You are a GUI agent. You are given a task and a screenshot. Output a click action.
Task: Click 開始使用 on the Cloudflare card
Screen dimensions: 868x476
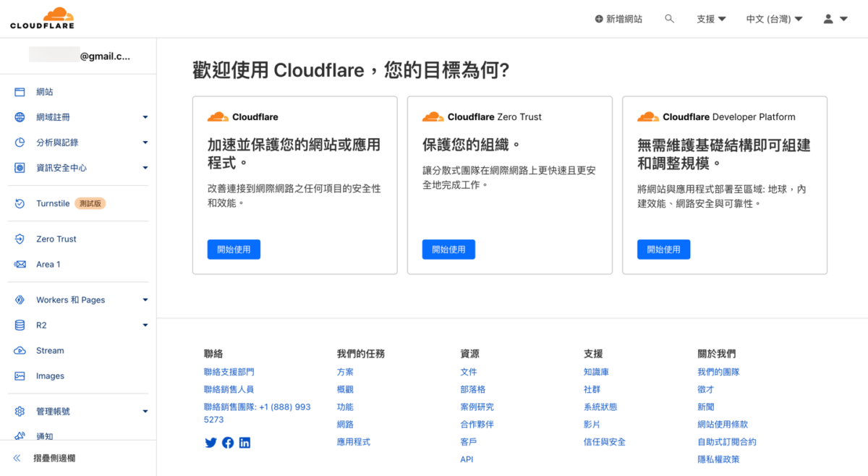tap(234, 250)
